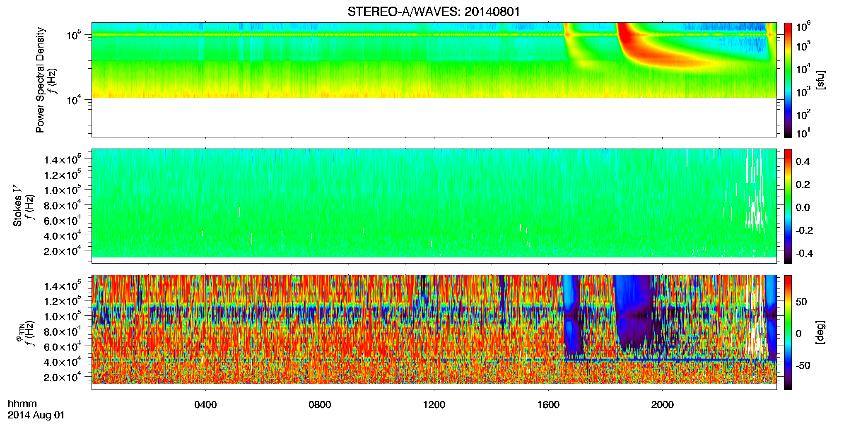Click the [sfu] unit label
868x447 pixels.
point(820,80)
